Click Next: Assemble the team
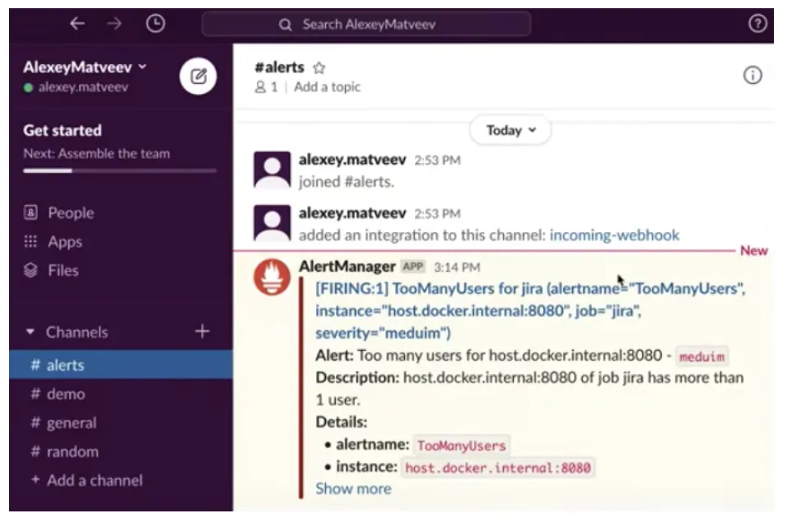 tap(96, 153)
